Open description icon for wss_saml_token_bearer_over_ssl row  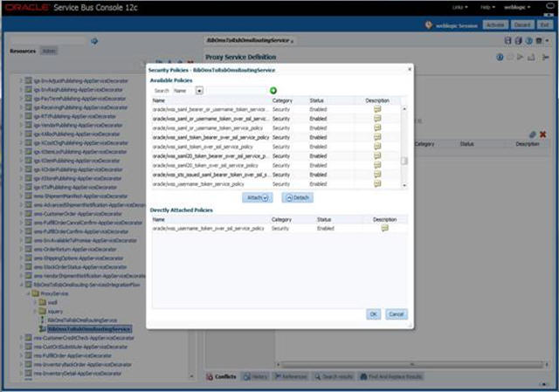pyautogui.click(x=377, y=137)
